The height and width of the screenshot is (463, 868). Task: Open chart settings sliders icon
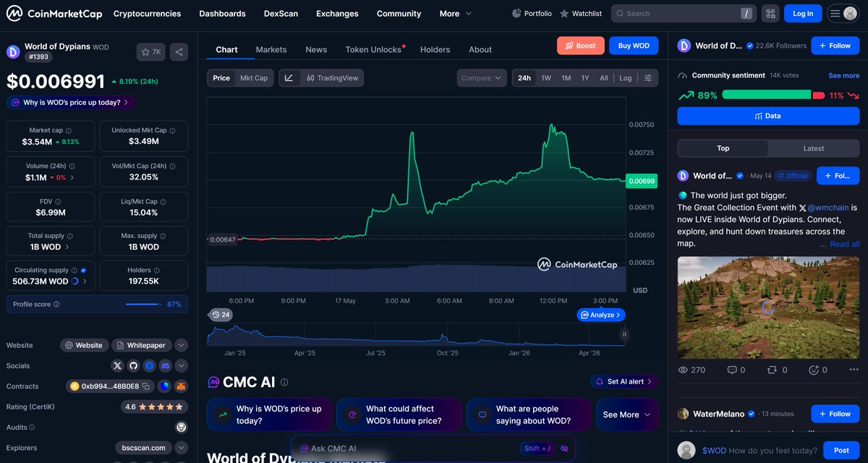point(647,78)
